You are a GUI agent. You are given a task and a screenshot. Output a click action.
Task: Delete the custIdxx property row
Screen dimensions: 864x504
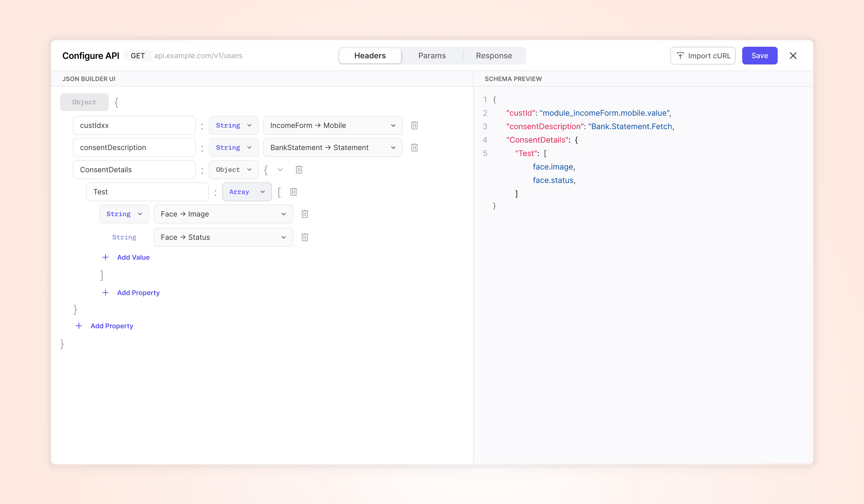(414, 126)
